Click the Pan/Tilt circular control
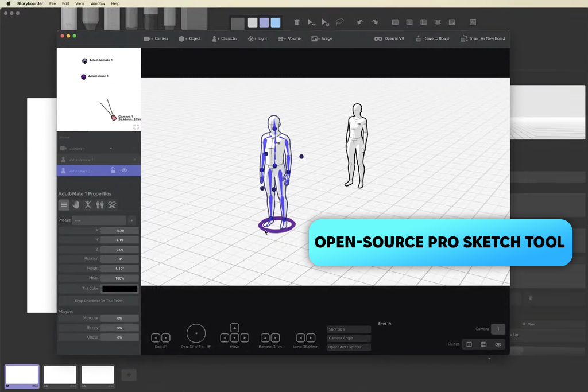This screenshot has width=588, height=392. [196, 333]
